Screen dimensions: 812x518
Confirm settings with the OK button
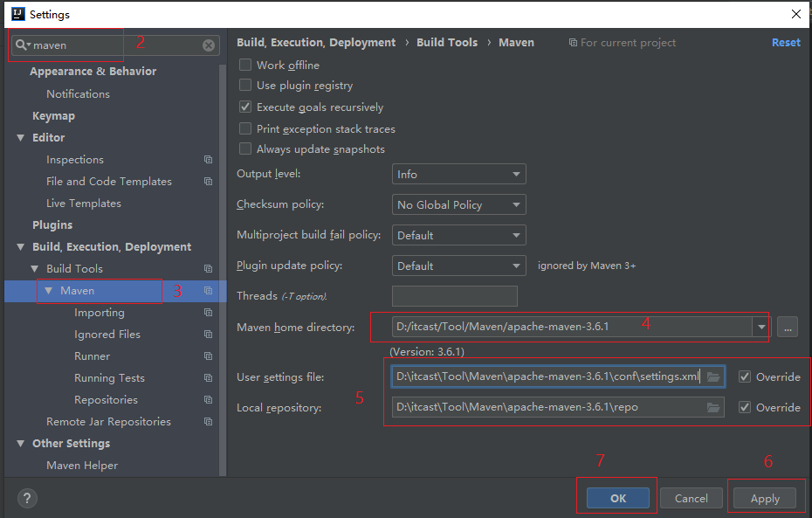(x=617, y=498)
